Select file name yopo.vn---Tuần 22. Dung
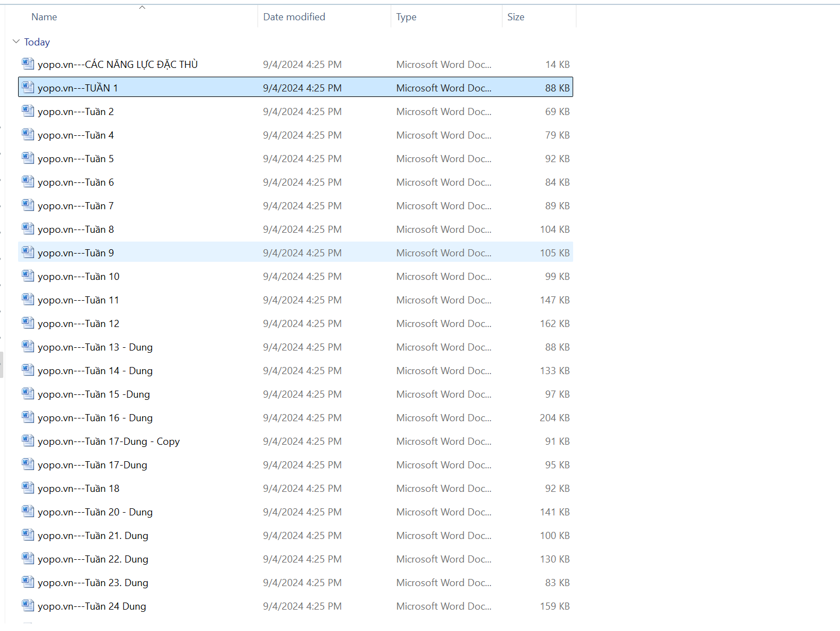 (x=93, y=559)
